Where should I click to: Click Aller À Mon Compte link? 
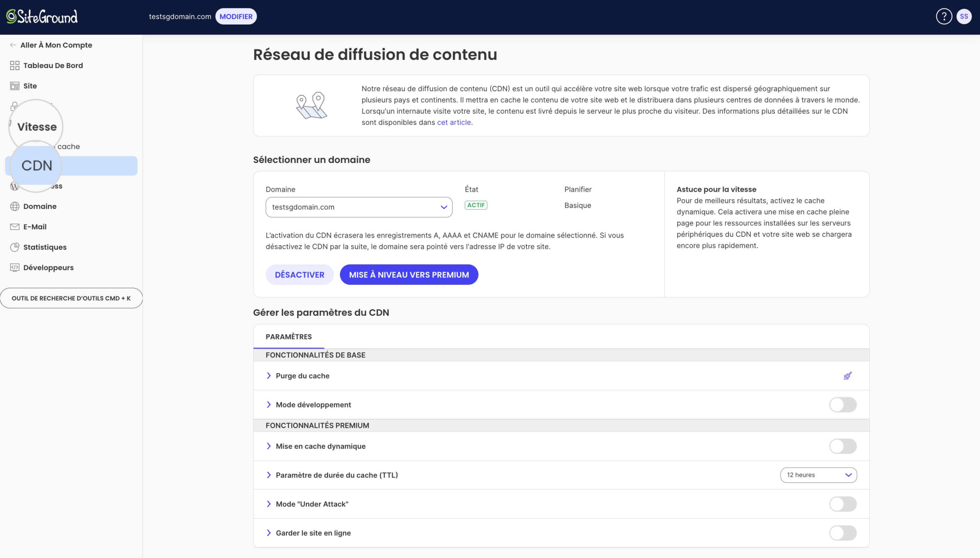[56, 45]
